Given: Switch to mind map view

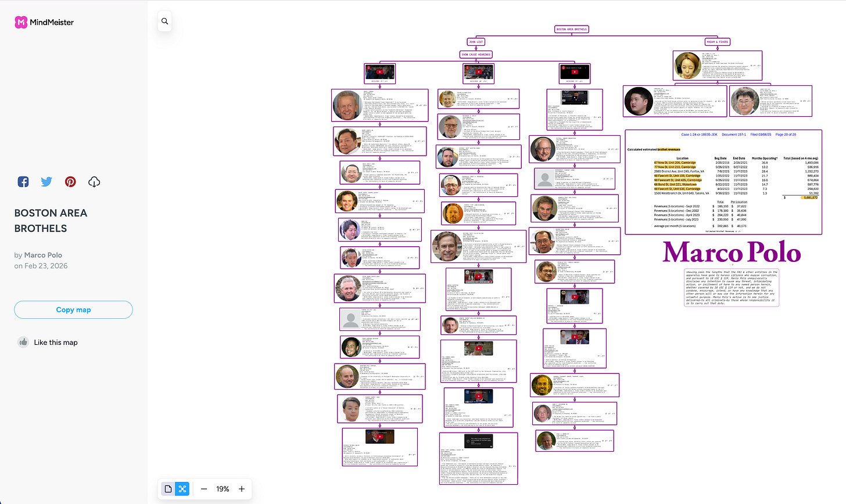Looking at the screenshot, I should [x=182, y=489].
